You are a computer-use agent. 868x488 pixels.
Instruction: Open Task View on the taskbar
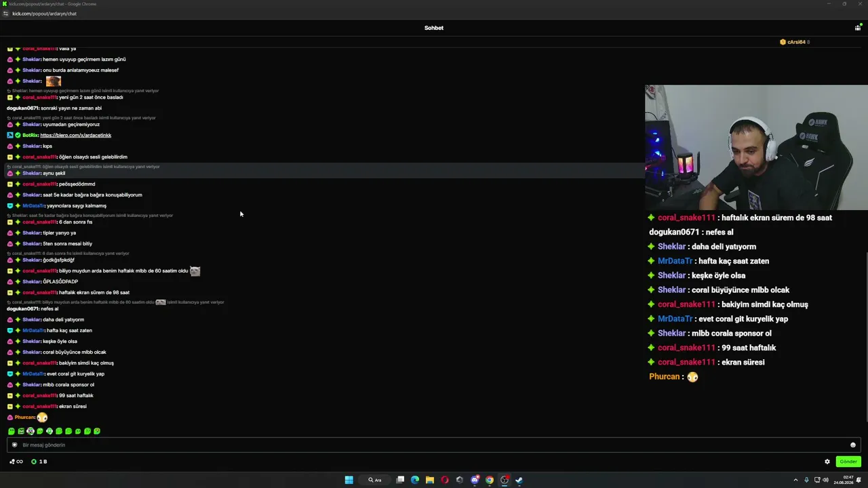400,480
